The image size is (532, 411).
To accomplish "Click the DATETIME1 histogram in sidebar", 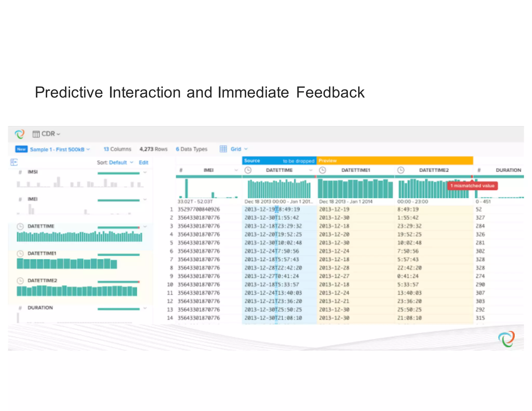I will click(67, 264).
